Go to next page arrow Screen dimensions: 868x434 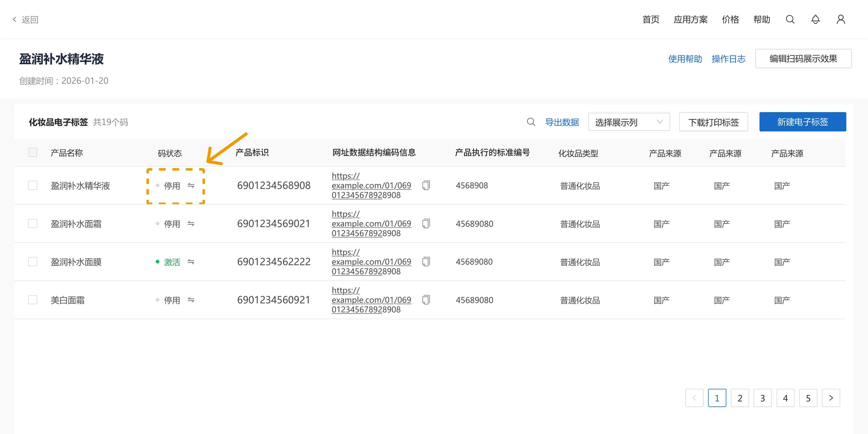click(x=831, y=398)
